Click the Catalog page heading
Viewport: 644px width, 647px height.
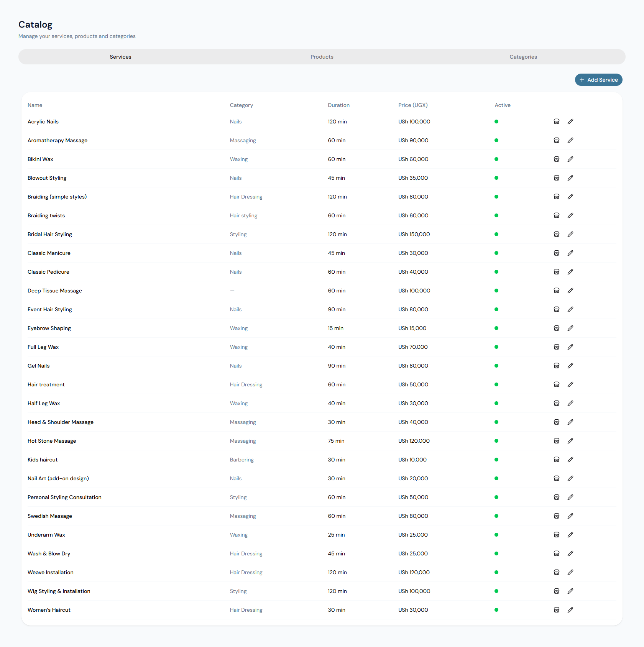(35, 25)
